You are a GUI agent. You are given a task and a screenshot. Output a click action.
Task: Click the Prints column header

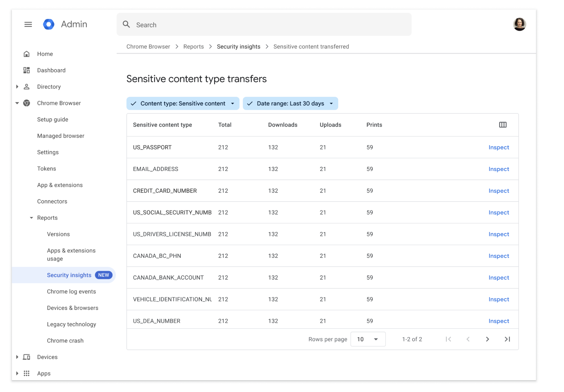374,125
